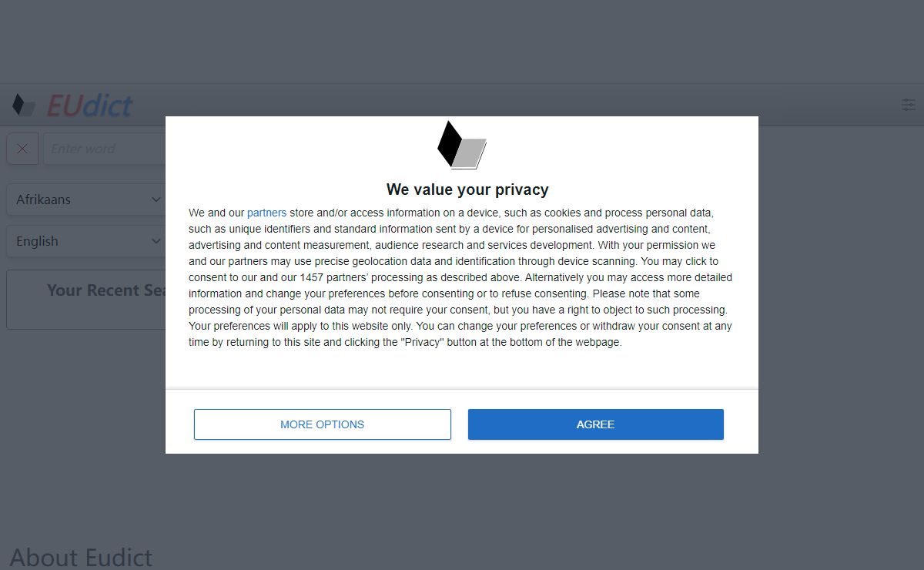Click the dimmed overlay right of the dialog
924x570 pixels.
(x=841, y=308)
